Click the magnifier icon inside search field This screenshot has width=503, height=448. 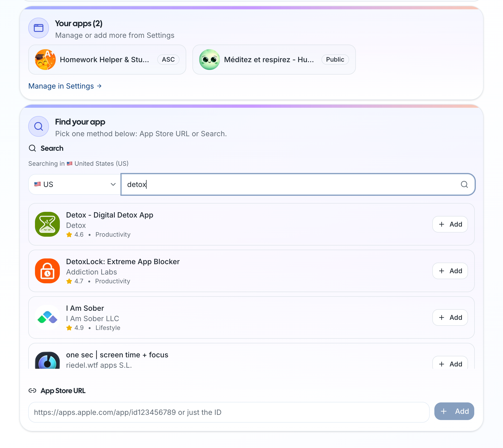tap(464, 184)
